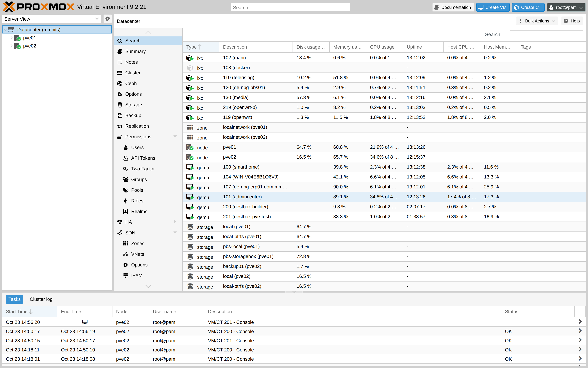Image resolution: width=588 pixels, height=368 pixels.
Task: Open the datacenter Options menu item
Action: point(148,94)
